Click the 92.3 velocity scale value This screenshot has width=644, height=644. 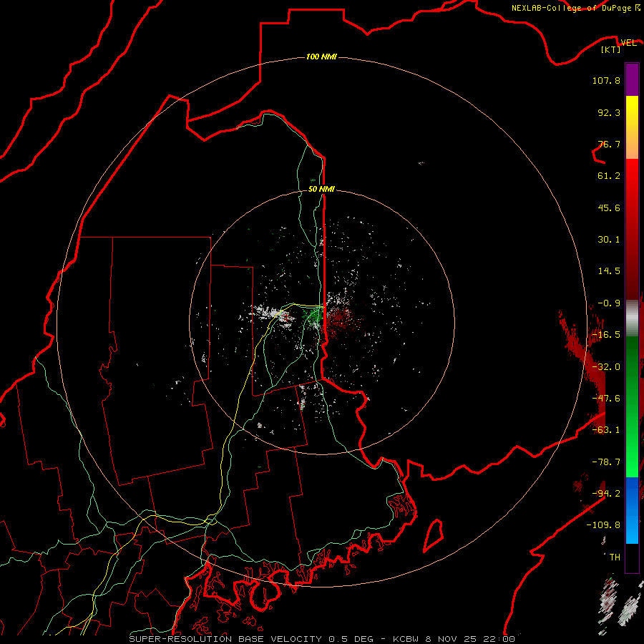609,112
